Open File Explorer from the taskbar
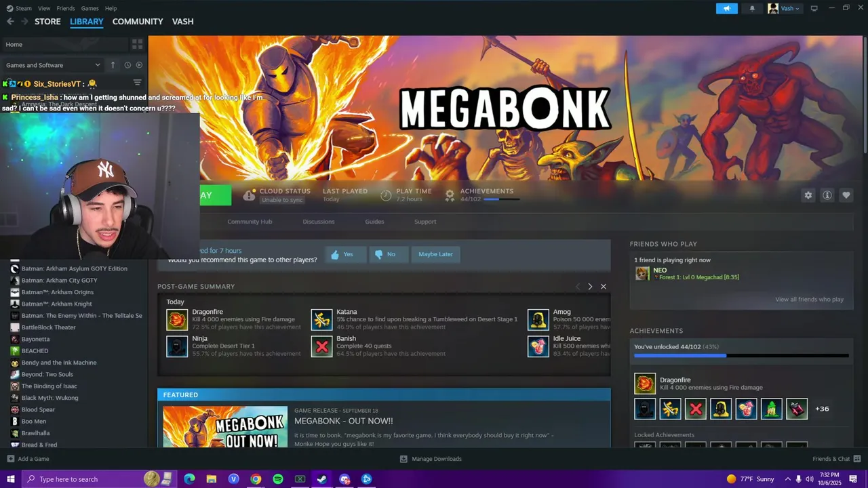Screen dimensions: 868x488 point(212,479)
